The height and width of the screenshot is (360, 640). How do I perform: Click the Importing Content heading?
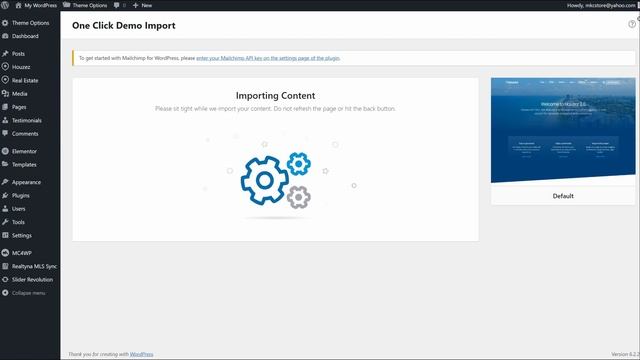click(276, 96)
